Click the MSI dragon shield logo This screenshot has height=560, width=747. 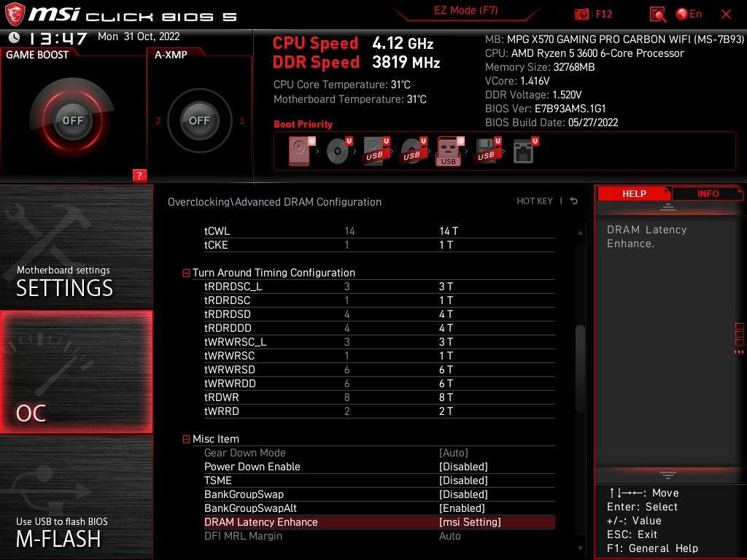15,14
